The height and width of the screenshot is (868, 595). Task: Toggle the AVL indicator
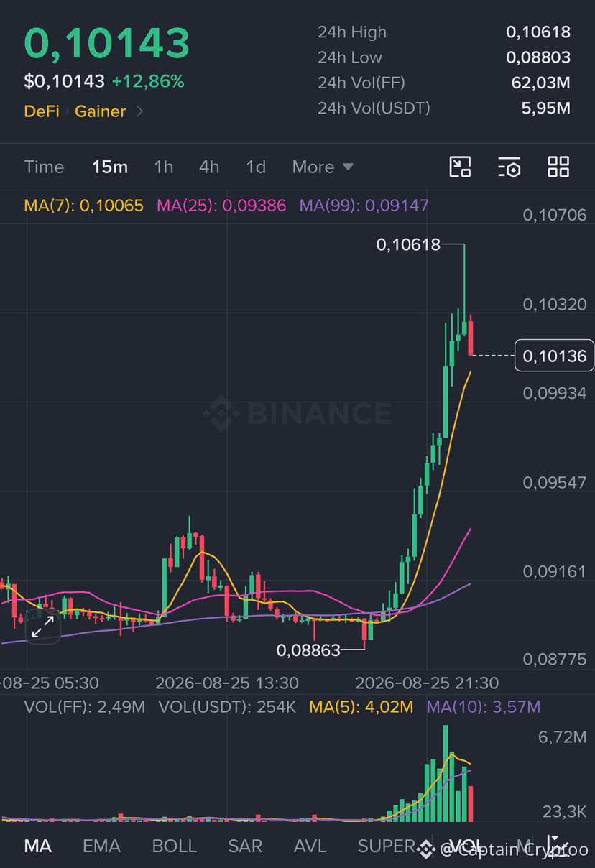310,846
